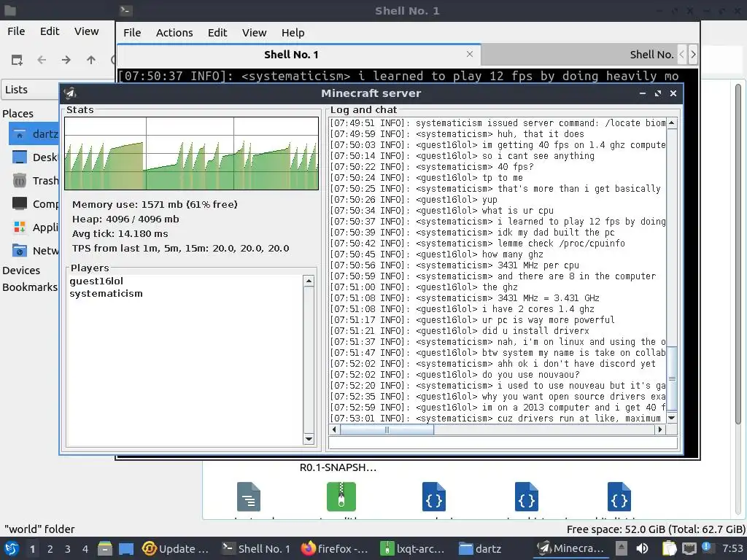Open Computer in Places sidebar
Viewport: 747px width, 560px height.
point(34,204)
